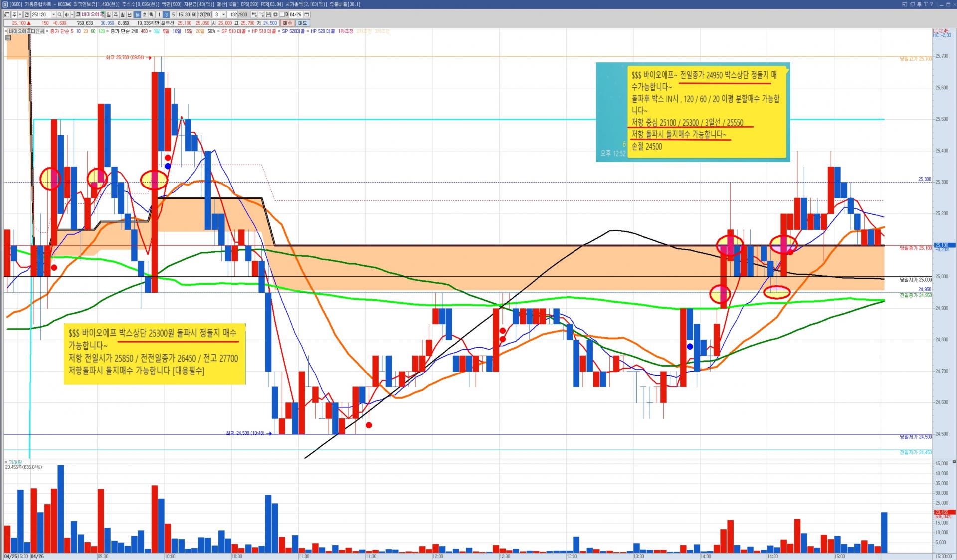
Task: Select the 월 monthly chart tab
Action: click(123, 15)
